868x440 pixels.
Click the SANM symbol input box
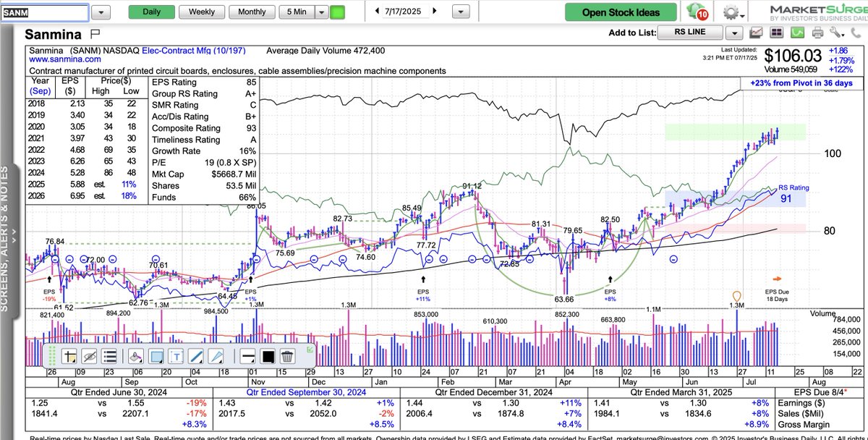click(45, 12)
